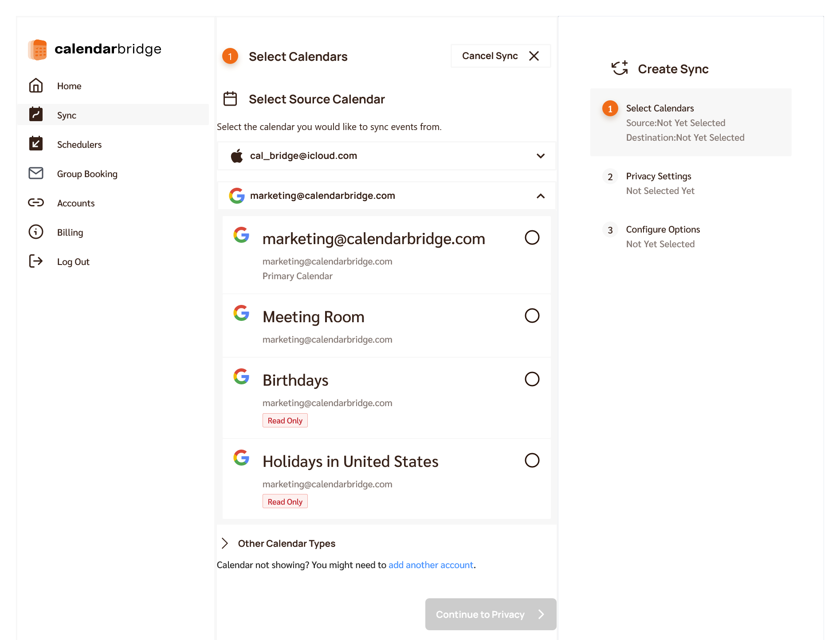Click the Google icon on Meeting Room row
This screenshot has height=640, width=840.
[241, 313]
